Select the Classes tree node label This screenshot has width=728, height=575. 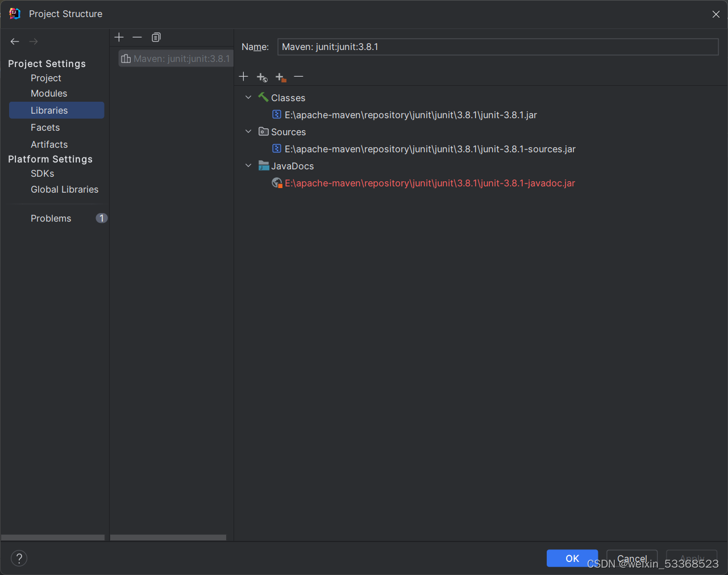click(288, 98)
